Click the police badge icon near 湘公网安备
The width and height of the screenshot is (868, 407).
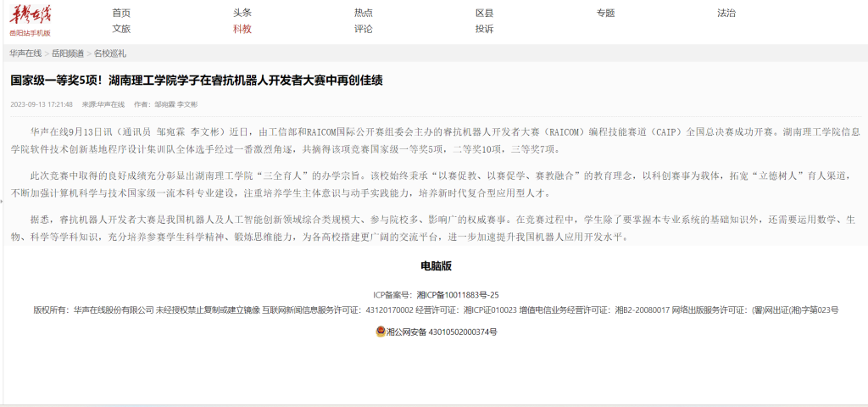point(381,332)
